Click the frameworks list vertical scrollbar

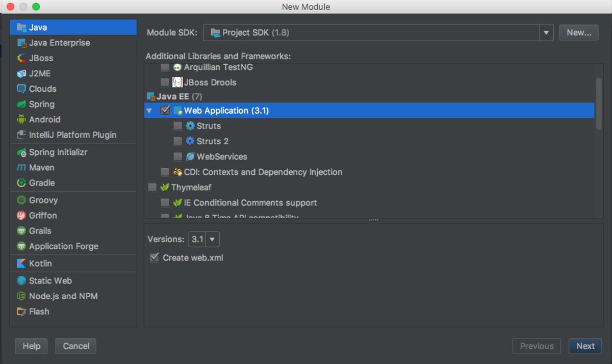[599, 105]
